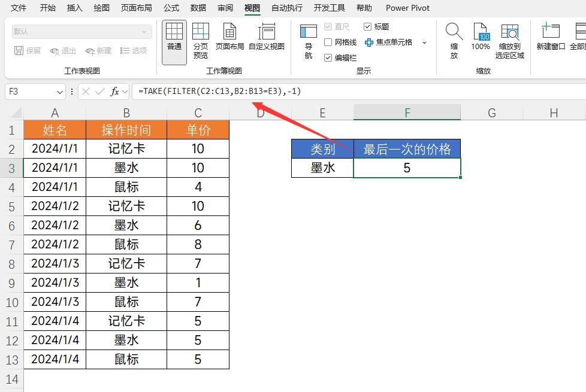586x392 pixels.
Task: Click the Keep (保留) sheet view button
Action: [x=28, y=50]
